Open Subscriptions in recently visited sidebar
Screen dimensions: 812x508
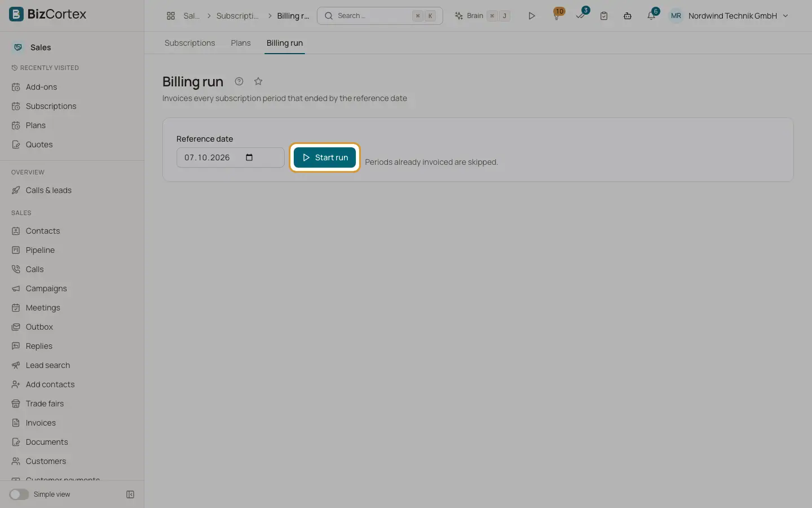pos(72,106)
